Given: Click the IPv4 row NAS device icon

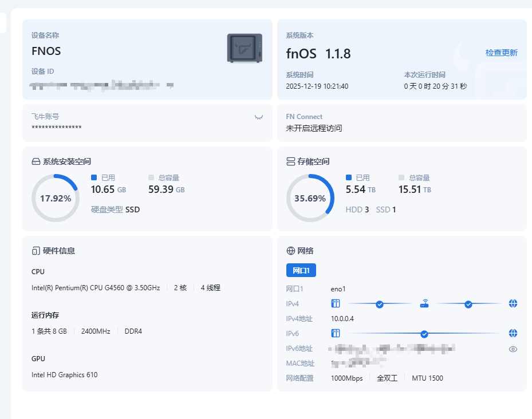Looking at the screenshot, I should 336,303.
